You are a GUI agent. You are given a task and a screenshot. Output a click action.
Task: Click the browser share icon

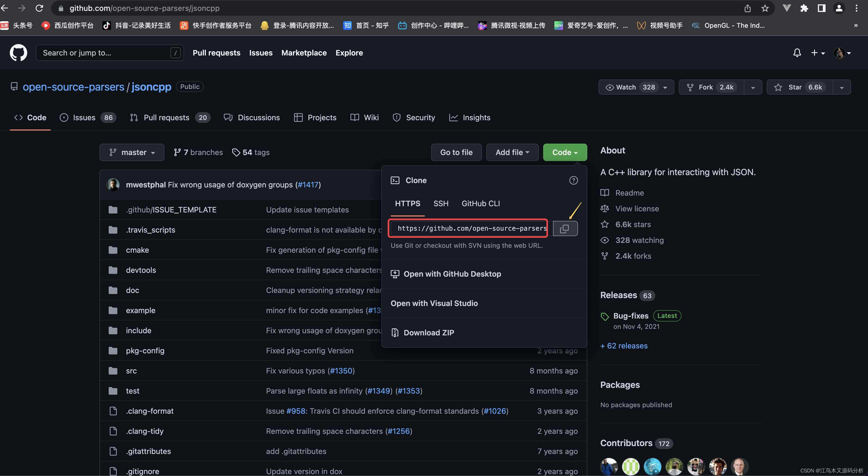click(747, 8)
